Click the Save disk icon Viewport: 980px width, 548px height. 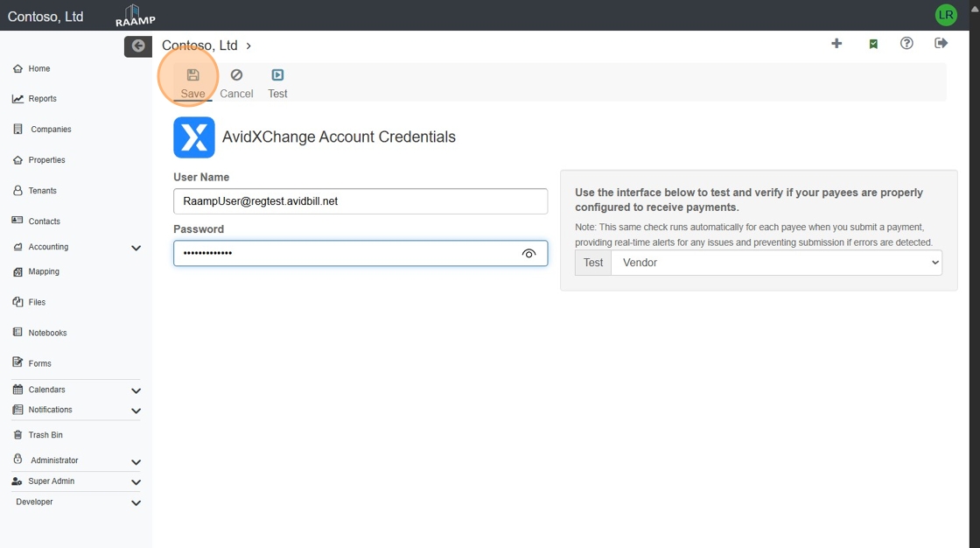pyautogui.click(x=192, y=75)
